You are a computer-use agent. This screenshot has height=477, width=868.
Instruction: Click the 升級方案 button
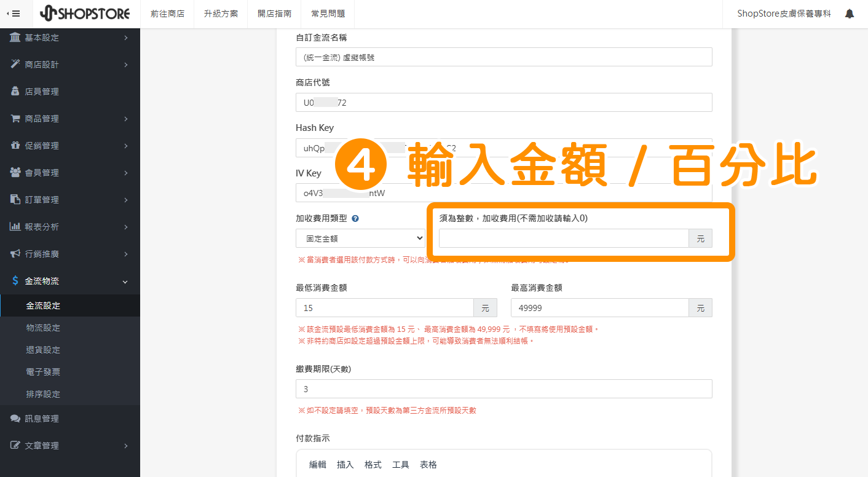pos(221,13)
